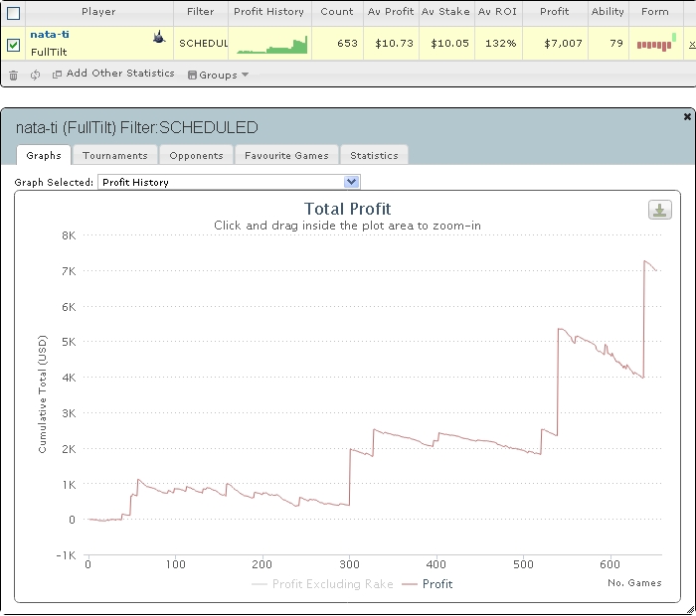Screen dimensions: 696x616
Task: Toggle the Profit legend series
Action: 427,584
